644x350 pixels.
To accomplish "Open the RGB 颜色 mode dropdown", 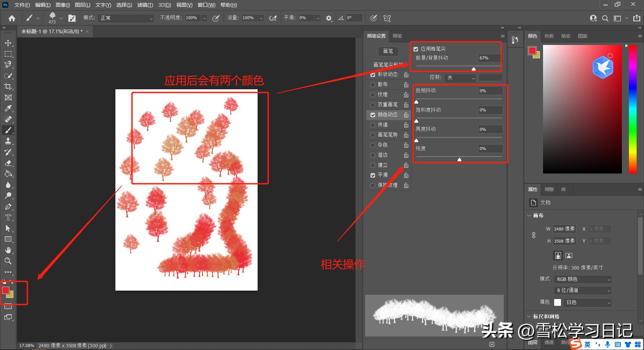I will (x=583, y=279).
